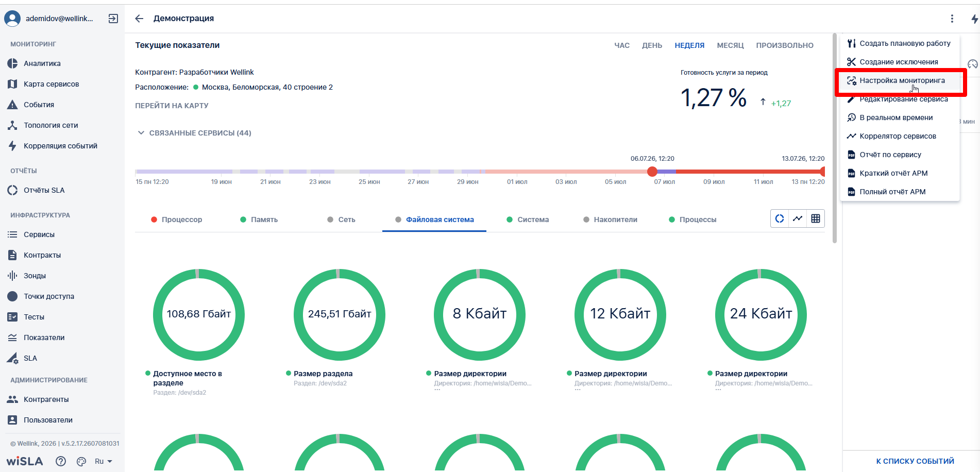Click ПЕРЕЙТИ НА КАРТУ link

click(x=172, y=106)
